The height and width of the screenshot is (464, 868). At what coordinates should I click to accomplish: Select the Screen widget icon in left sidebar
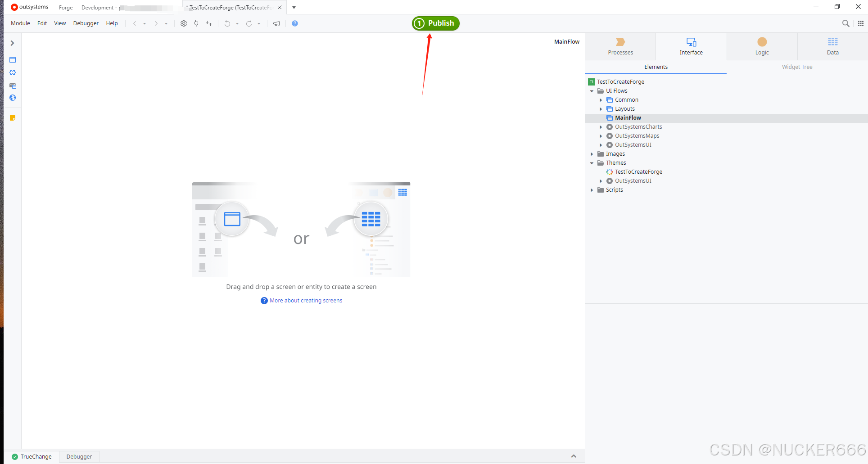13,60
